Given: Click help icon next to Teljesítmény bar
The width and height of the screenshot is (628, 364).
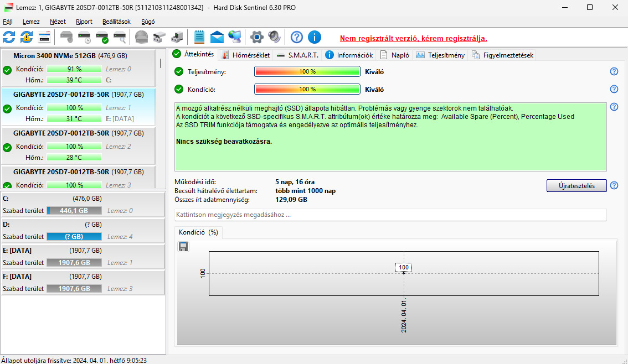Looking at the screenshot, I should (614, 71).
